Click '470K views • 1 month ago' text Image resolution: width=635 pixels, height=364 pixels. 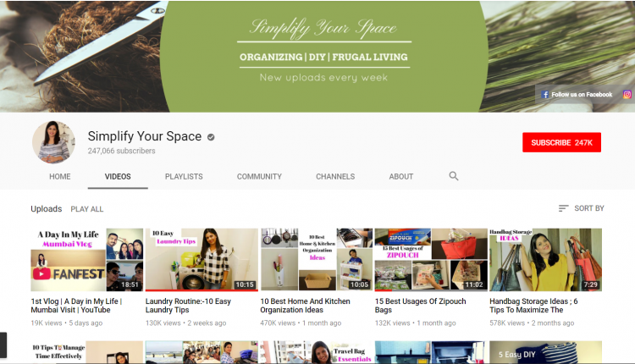tap(301, 323)
